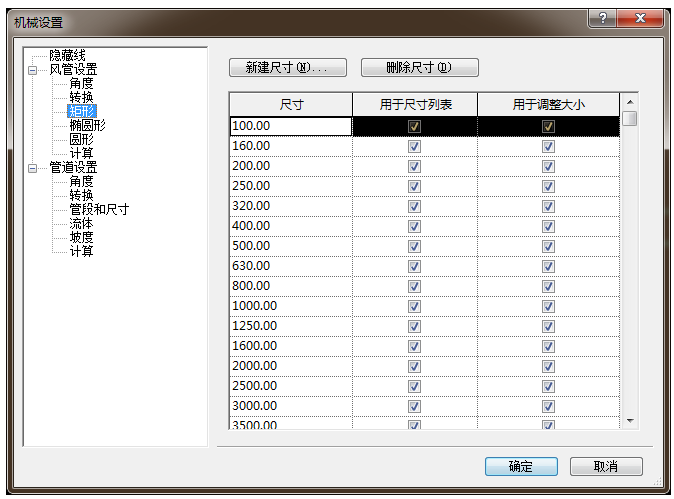The image size is (674, 499).
Task: Collapse the 风管设置 tree node
Action: 32,70
